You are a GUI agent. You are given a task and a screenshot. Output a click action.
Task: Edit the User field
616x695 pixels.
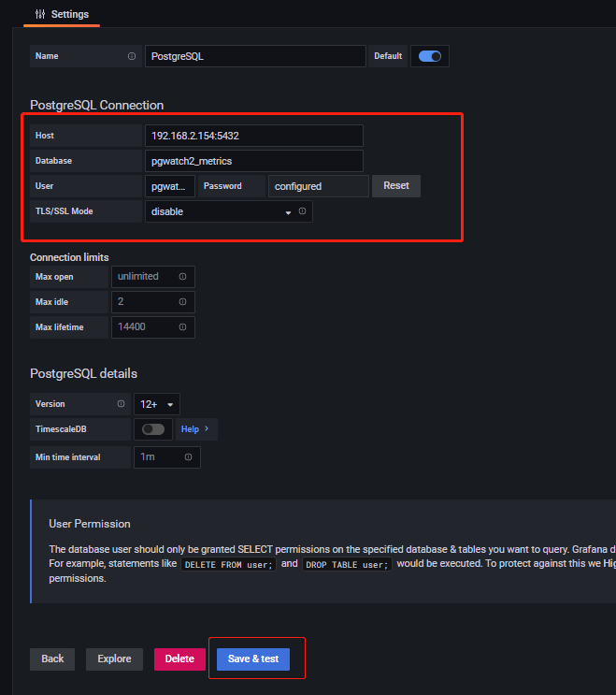(170, 186)
